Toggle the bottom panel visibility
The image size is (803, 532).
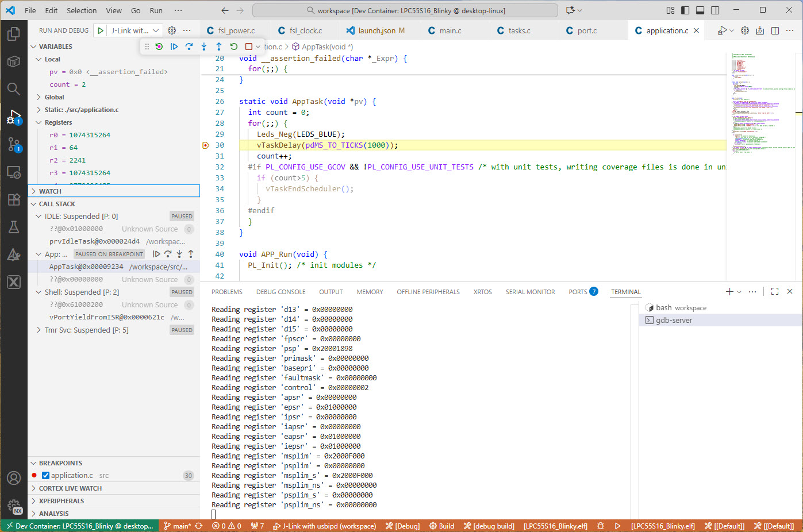click(x=700, y=10)
